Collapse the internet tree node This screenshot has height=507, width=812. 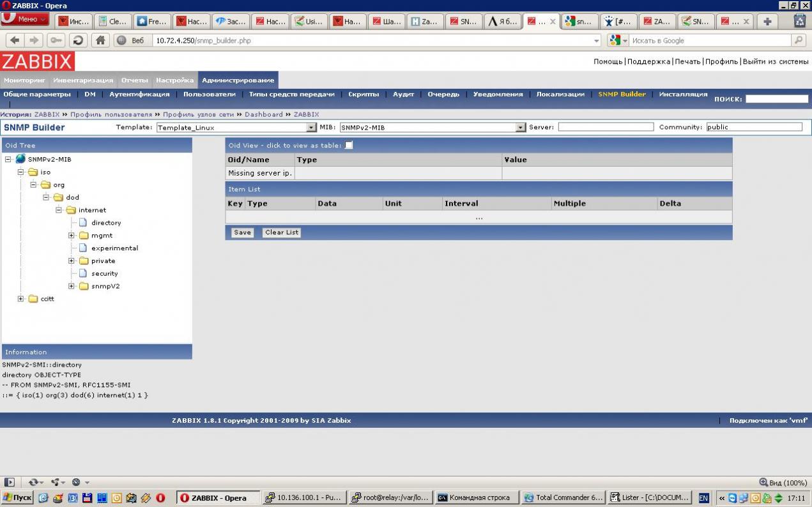click(x=59, y=210)
